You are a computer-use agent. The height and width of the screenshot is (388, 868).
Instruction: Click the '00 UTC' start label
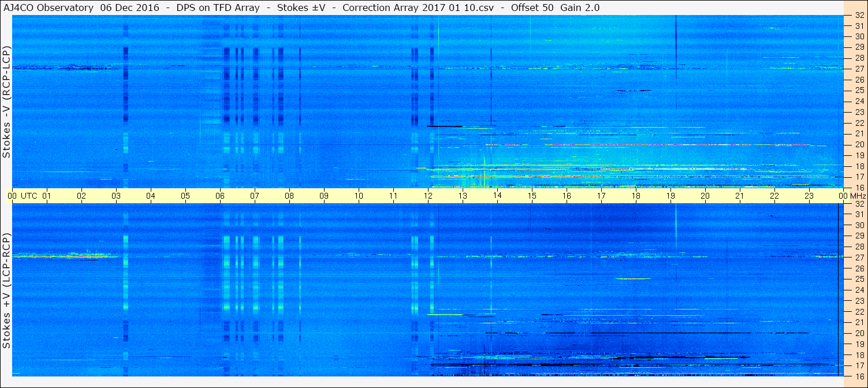coord(22,196)
